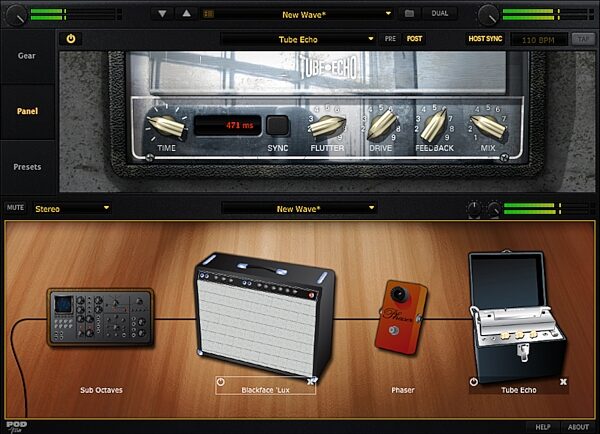Viewport: 600px width, 434px height.
Task: Click the output level knob at top right
Action: [488, 15]
